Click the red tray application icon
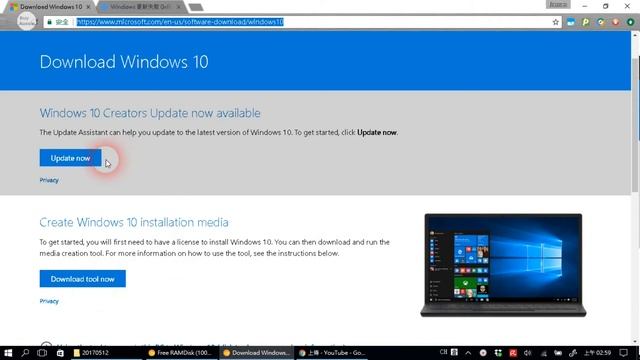640x360 pixels. [x=513, y=353]
